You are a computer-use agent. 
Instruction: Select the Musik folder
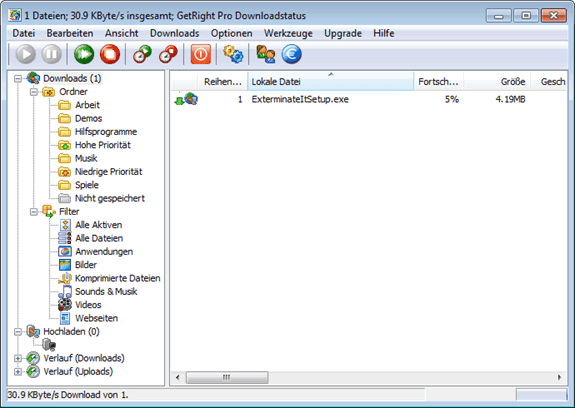[x=86, y=158]
